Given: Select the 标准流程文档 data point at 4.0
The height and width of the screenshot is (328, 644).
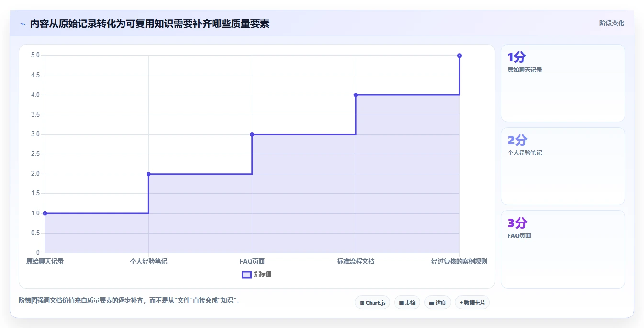Looking at the screenshot, I should coord(356,95).
